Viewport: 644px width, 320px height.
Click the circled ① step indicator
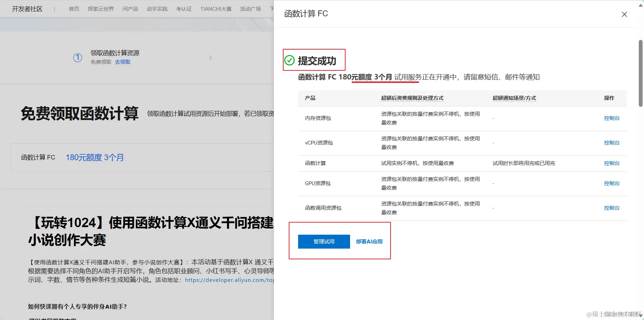pyautogui.click(x=78, y=58)
